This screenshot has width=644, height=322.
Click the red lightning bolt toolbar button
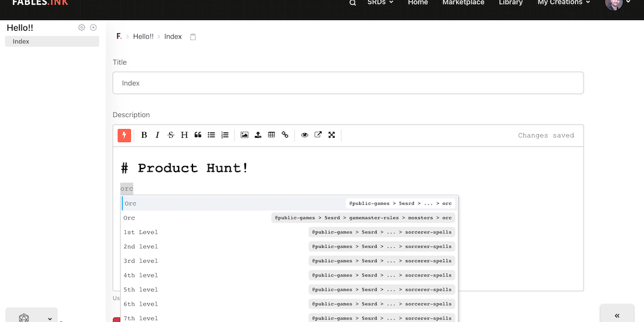pyautogui.click(x=125, y=135)
